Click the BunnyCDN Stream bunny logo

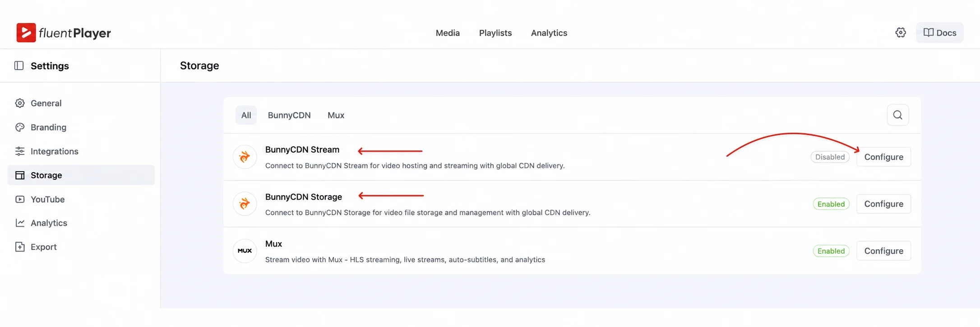pyautogui.click(x=245, y=157)
